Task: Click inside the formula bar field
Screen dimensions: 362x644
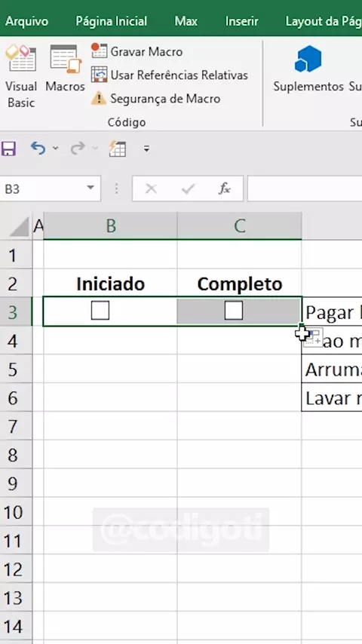Action: [305, 189]
